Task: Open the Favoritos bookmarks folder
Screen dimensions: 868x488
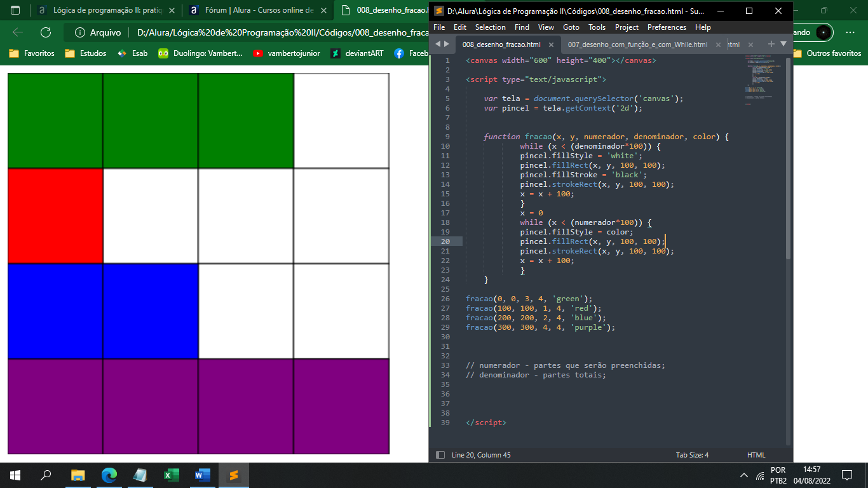Action: pyautogui.click(x=32, y=53)
